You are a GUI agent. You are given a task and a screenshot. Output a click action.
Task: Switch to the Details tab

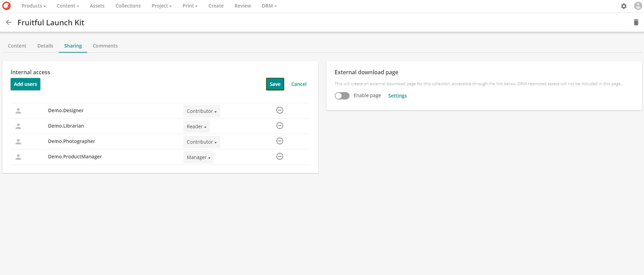tap(45, 46)
